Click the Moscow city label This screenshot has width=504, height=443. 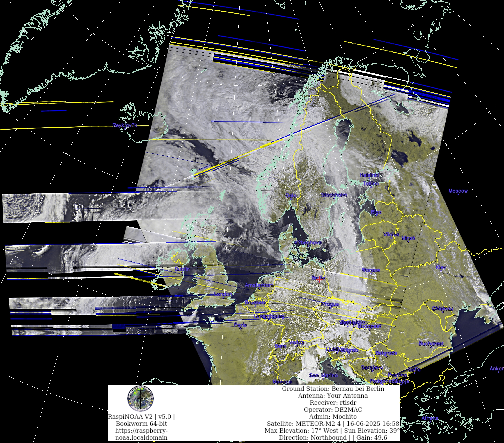click(x=458, y=191)
